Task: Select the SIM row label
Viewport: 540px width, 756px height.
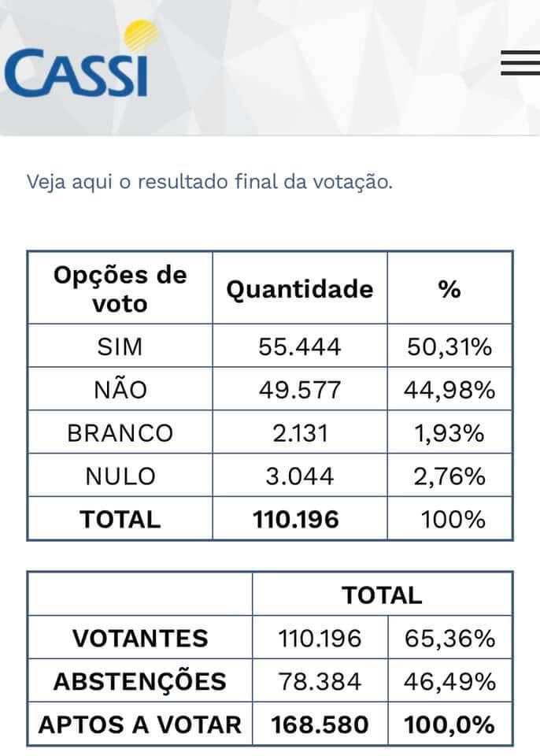Action: point(120,346)
